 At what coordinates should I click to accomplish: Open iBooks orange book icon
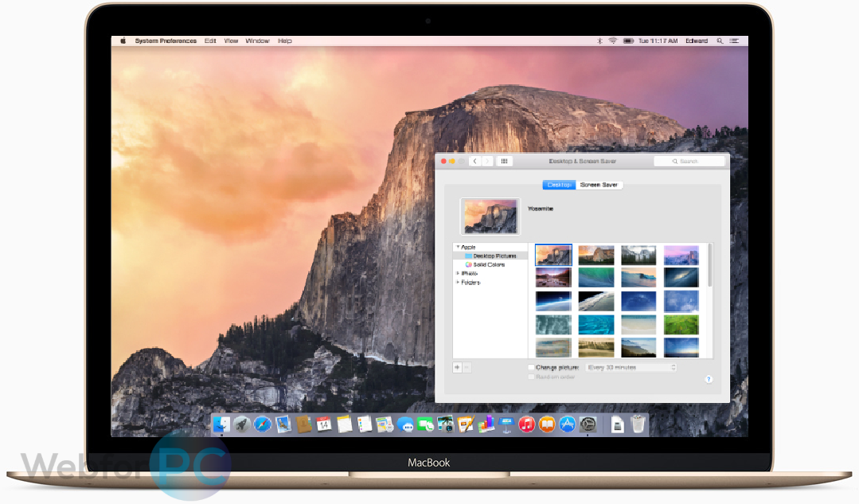[x=547, y=424]
